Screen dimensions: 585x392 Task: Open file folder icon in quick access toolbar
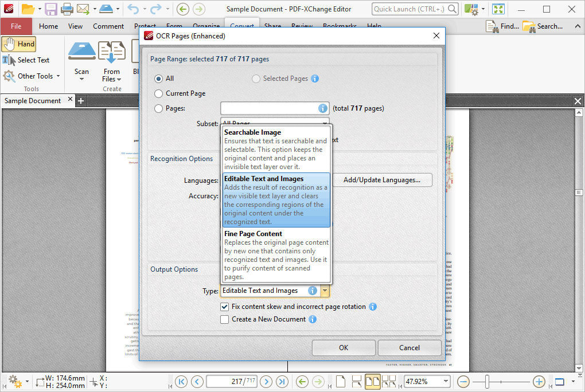[x=28, y=9]
